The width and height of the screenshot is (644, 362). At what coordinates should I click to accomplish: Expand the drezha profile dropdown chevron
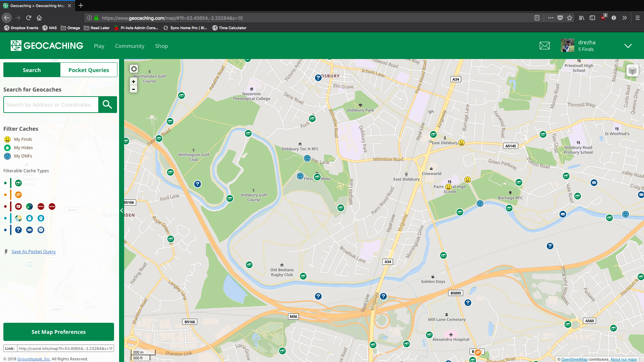point(628,46)
